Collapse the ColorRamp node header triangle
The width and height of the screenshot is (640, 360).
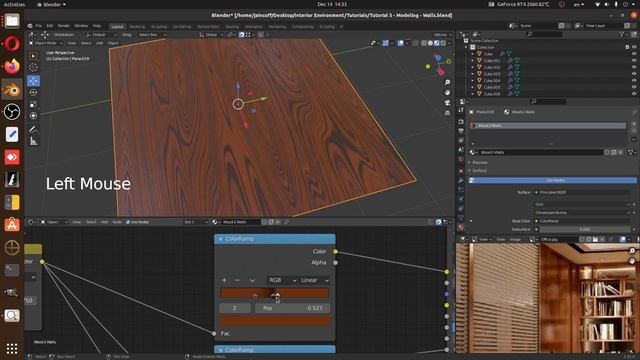pyautogui.click(x=220, y=239)
